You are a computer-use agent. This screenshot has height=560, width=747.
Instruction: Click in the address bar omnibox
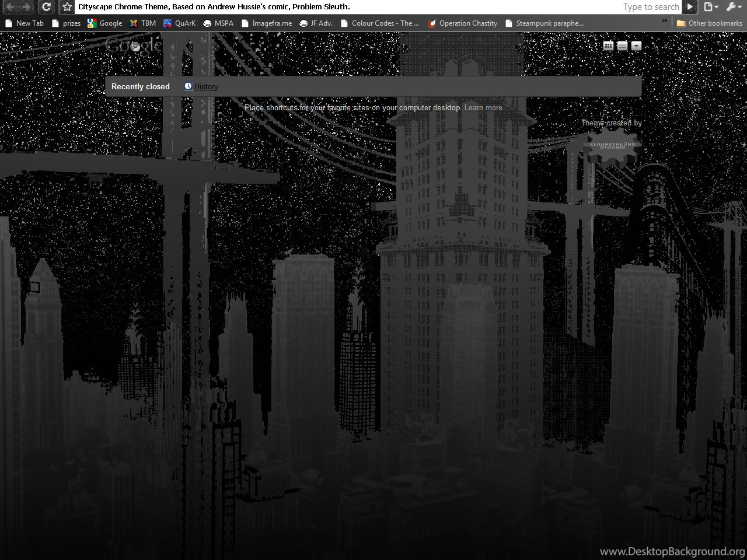(378, 7)
